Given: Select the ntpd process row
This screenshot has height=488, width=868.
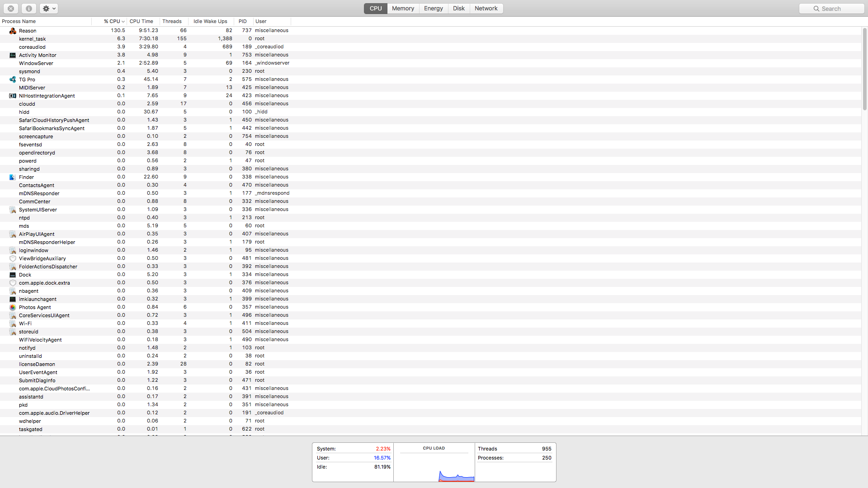Looking at the screenshot, I should [x=430, y=218].
